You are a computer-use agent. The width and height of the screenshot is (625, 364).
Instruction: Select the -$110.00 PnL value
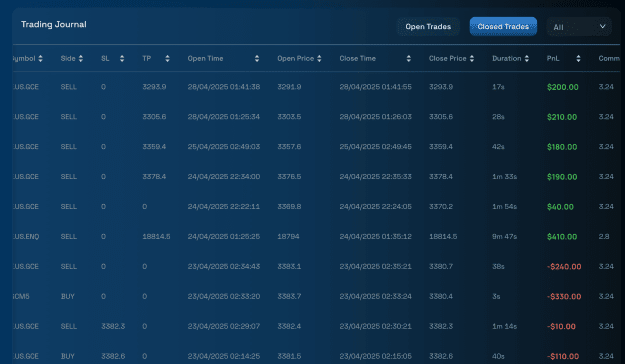563,356
